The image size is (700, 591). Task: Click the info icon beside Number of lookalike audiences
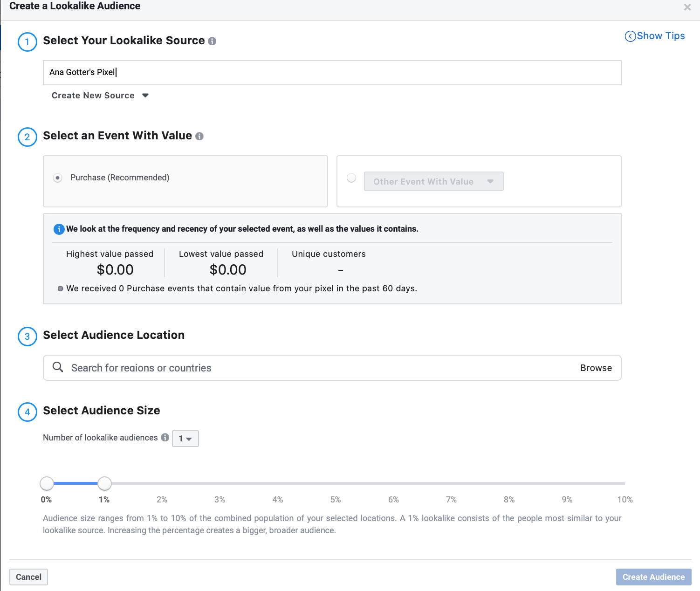click(165, 438)
